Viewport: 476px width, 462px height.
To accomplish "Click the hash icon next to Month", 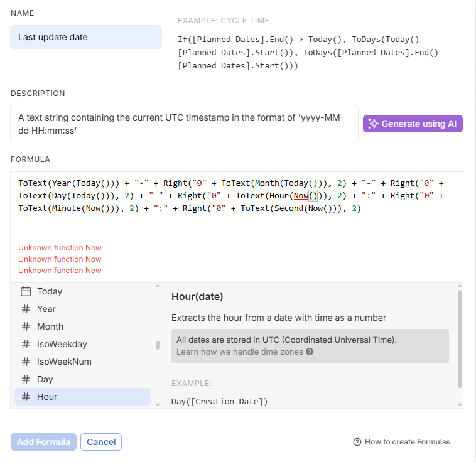I will tap(26, 326).
